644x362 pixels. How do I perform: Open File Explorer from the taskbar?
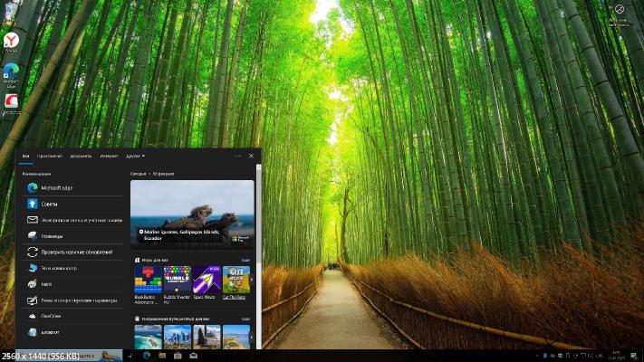162,356
